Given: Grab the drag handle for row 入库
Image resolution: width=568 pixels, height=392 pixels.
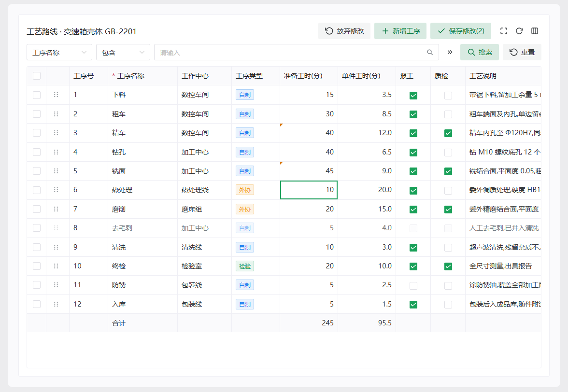Looking at the screenshot, I should [x=56, y=304].
